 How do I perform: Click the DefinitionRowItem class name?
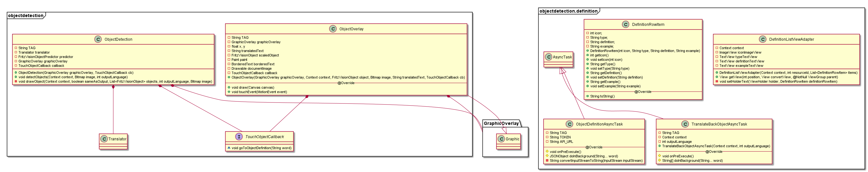(x=648, y=25)
